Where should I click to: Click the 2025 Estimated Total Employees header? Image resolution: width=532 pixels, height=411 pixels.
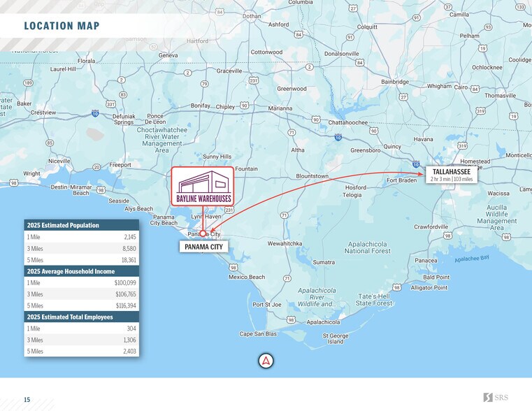pyautogui.click(x=81, y=317)
